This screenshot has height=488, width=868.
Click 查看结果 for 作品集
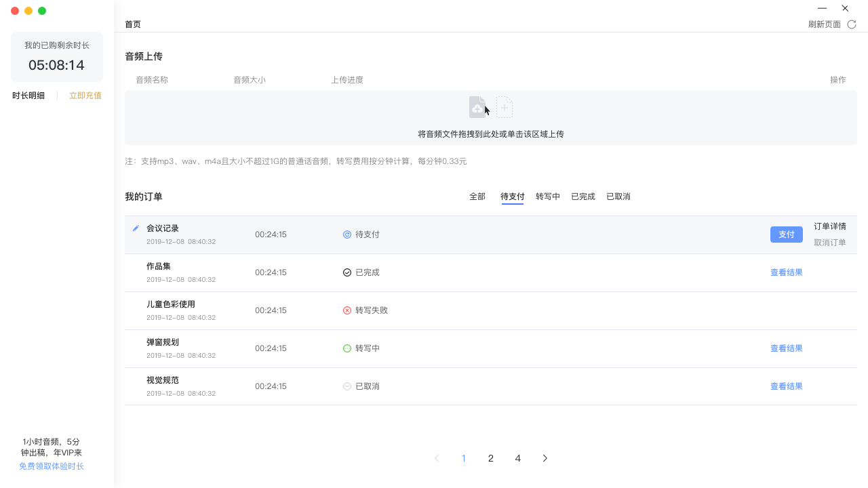click(x=786, y=272)
